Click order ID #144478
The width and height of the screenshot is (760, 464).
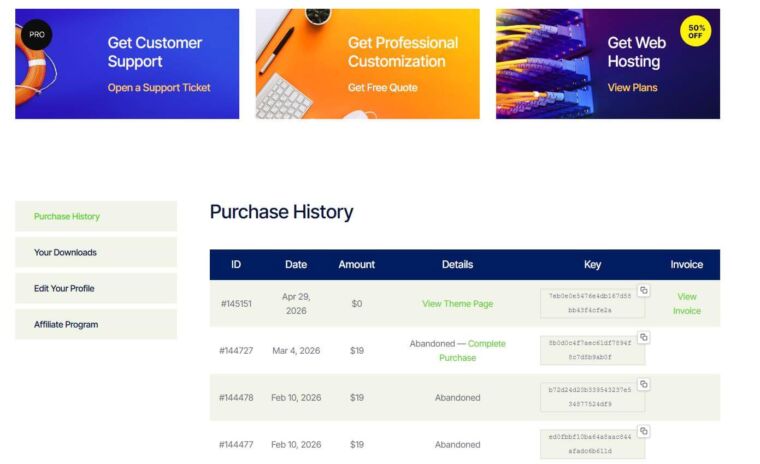[x=236, y=398]
